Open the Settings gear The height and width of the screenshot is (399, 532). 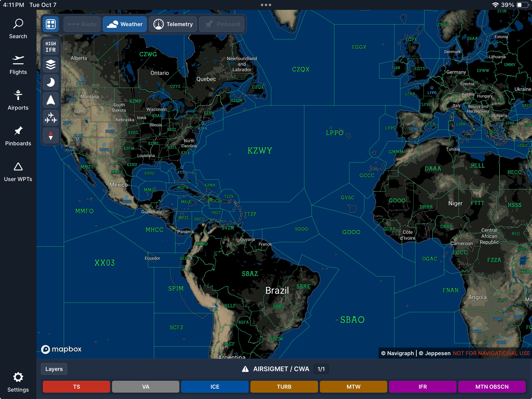click(18, 382)
